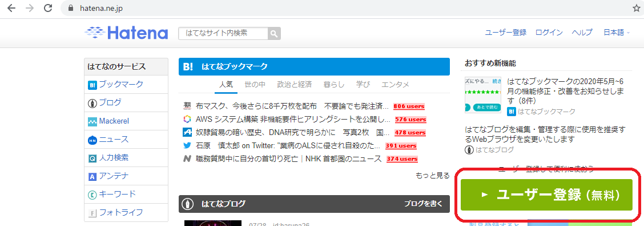Open the Hatena logo homepage
644x226 pixels.
coord(127,33)
